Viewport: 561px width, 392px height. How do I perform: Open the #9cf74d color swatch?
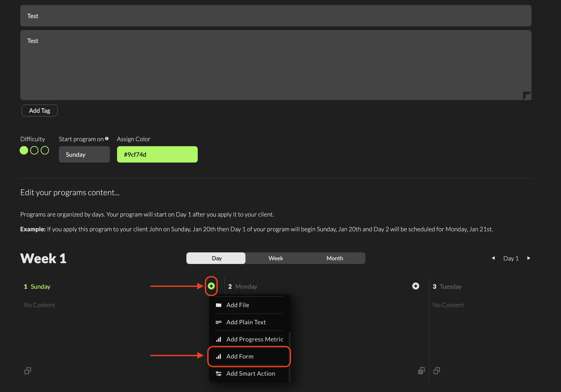[x=157, y=154]
